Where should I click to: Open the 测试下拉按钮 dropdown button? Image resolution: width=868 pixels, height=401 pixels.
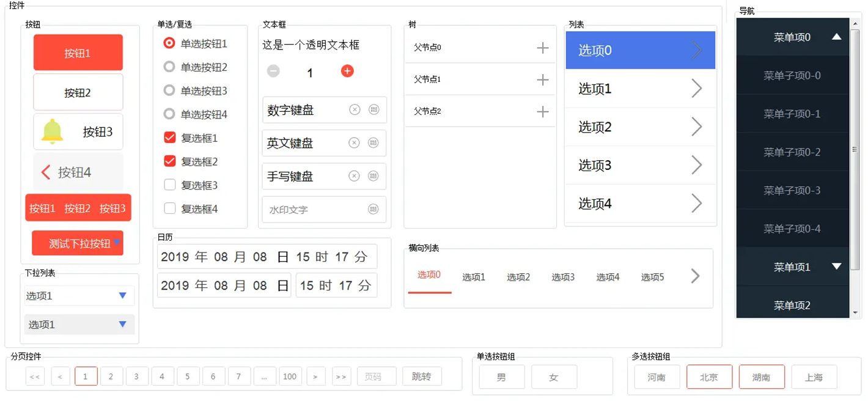click(78, 243)
